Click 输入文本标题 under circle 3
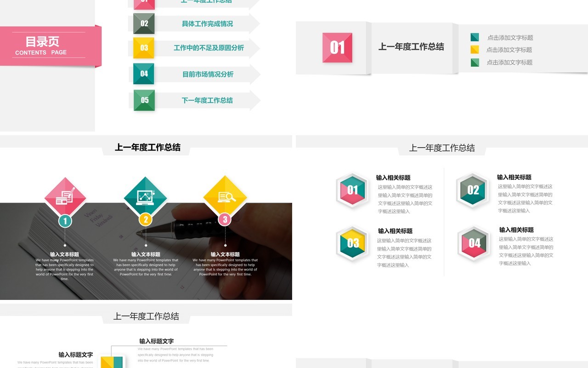 (225, 254)
